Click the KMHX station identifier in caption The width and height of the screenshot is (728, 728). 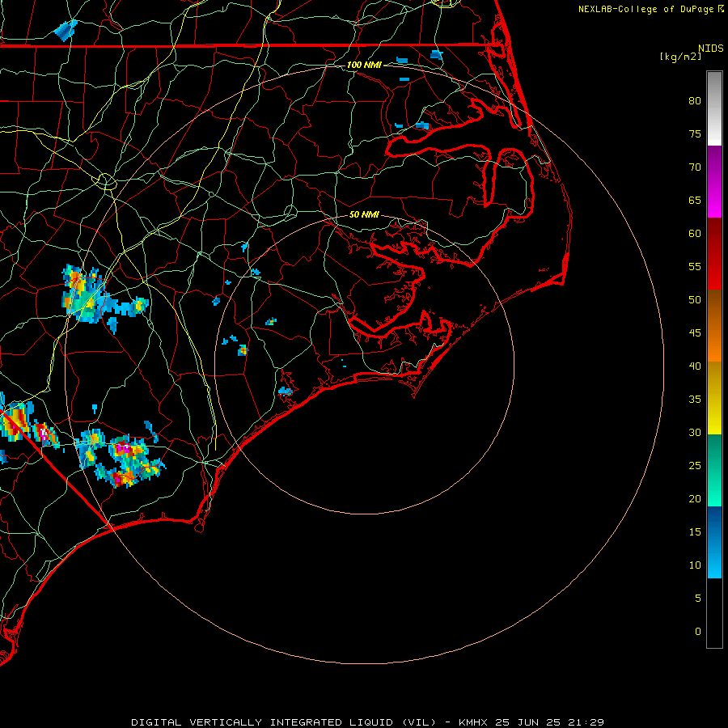click(472, 722)
